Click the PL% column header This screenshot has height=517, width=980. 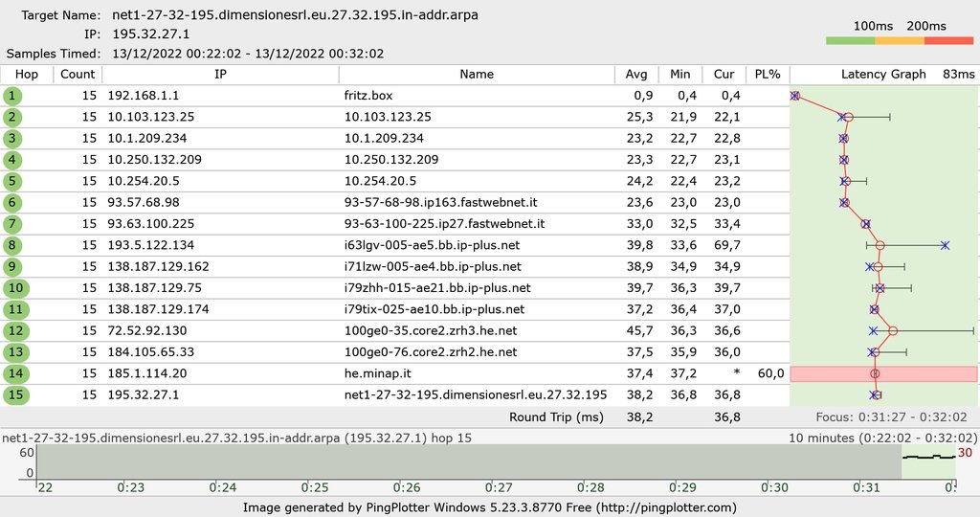768,75
